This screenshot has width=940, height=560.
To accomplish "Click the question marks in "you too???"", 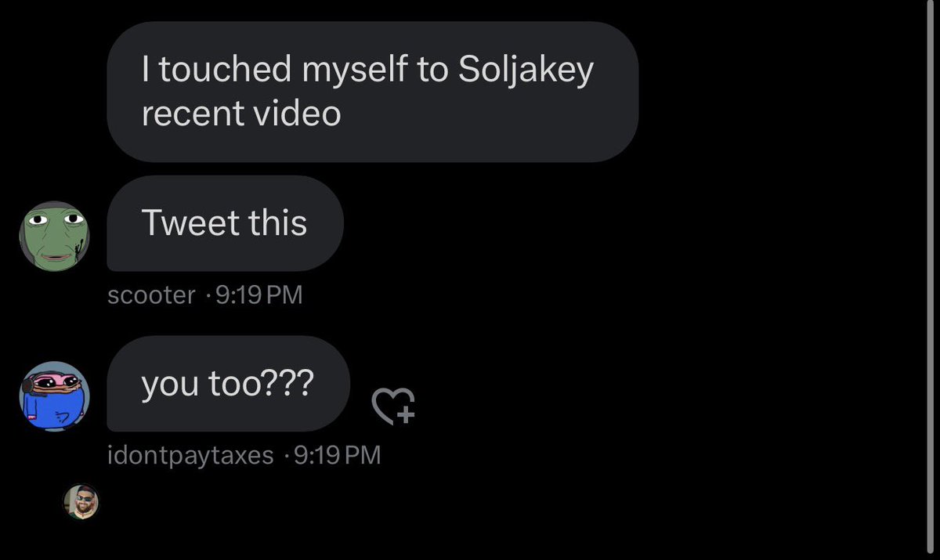I will (291, 384).
